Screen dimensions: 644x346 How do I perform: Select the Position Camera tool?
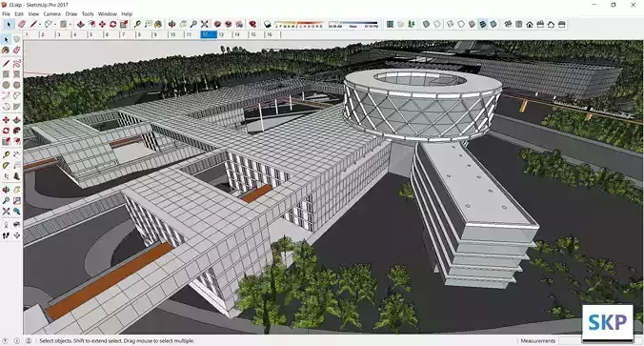tap(6, 224)
